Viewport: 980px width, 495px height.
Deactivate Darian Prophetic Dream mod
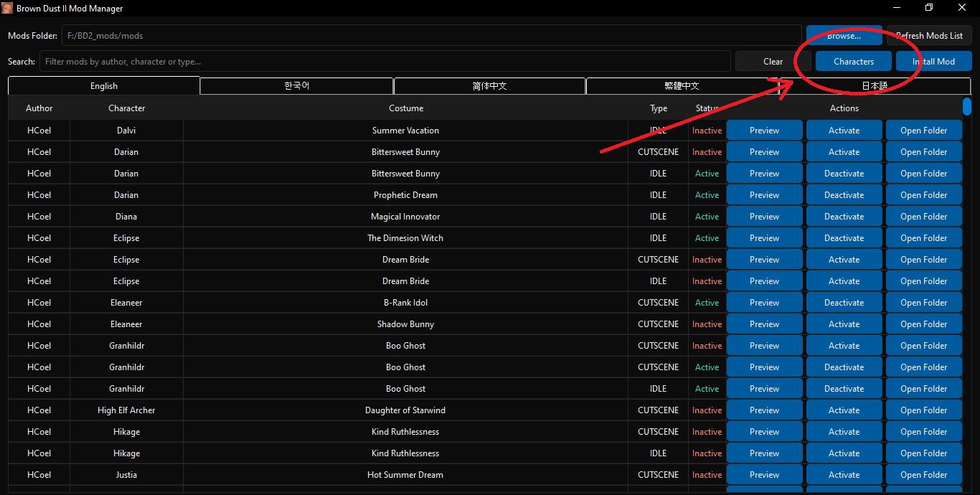[x=844, y=195]
